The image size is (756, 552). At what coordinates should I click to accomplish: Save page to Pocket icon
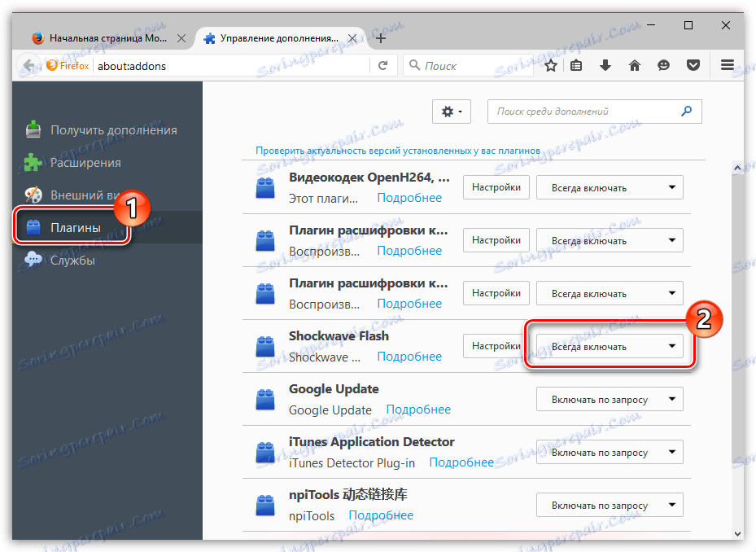pos(693,65)
